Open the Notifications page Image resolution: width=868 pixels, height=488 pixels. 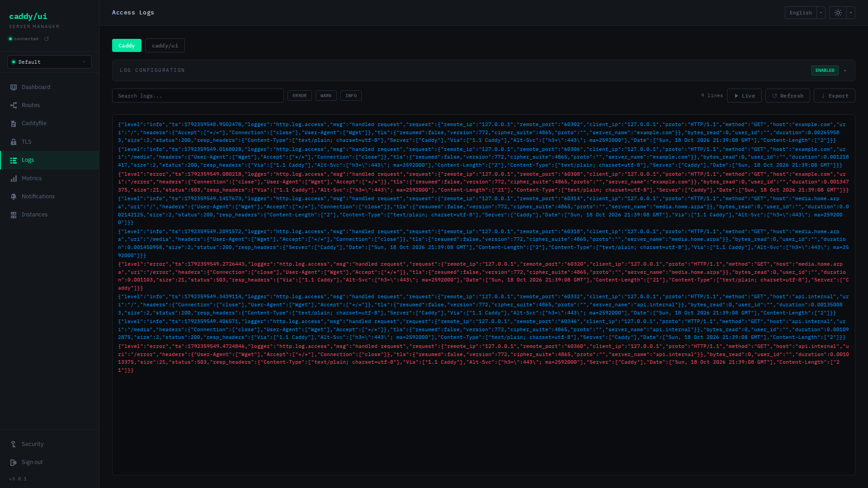tap(49, 197)
